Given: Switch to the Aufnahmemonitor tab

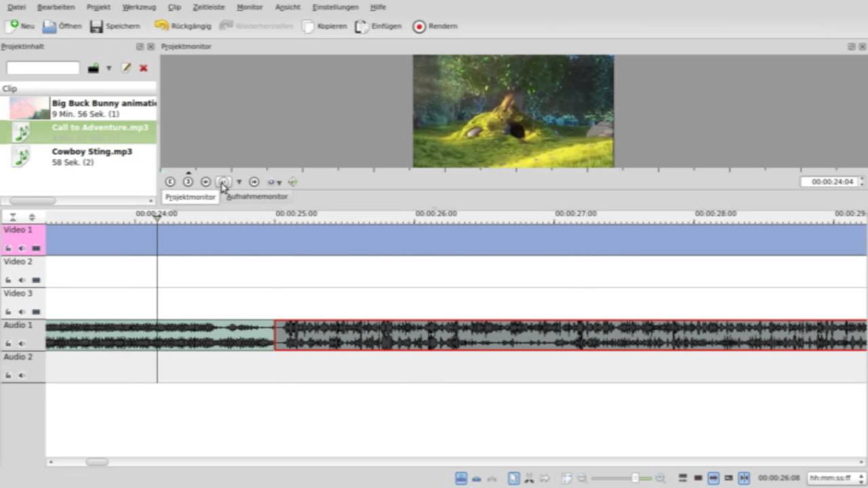Looking at the screenshot, I should [x=257, y=197].
